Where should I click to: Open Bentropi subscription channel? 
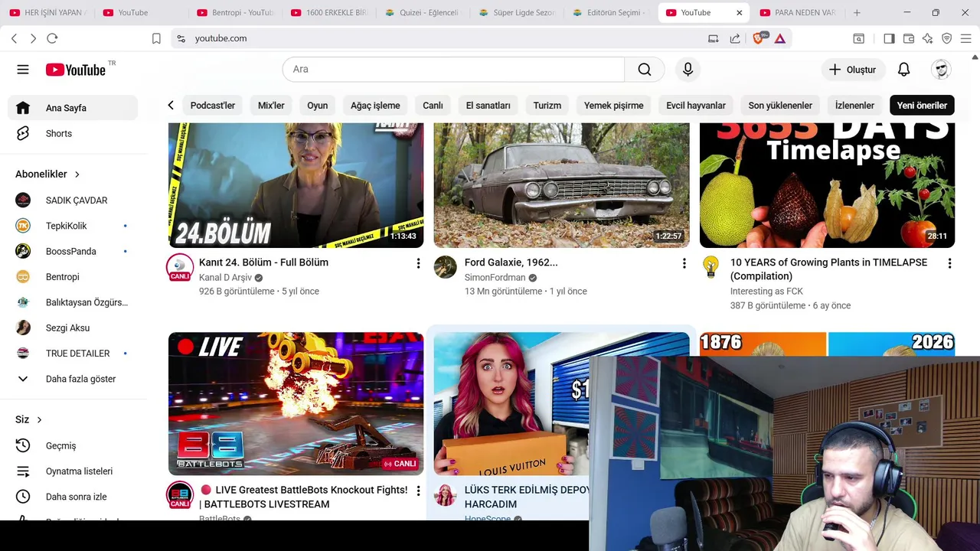[73, 277]
